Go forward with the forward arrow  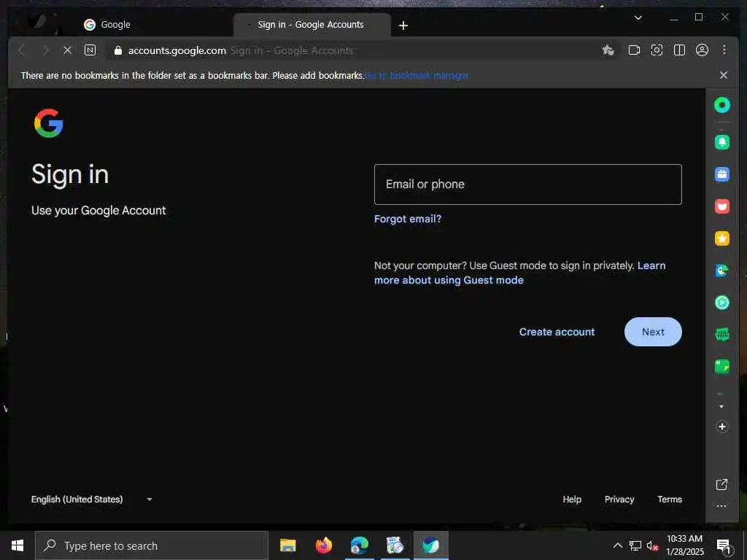click(45, 50)
